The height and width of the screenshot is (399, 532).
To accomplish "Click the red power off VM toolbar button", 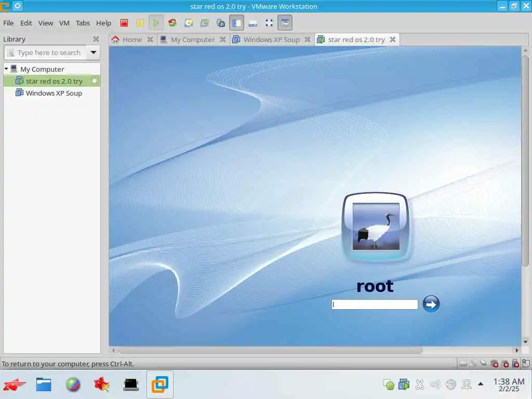I will 124,23.
